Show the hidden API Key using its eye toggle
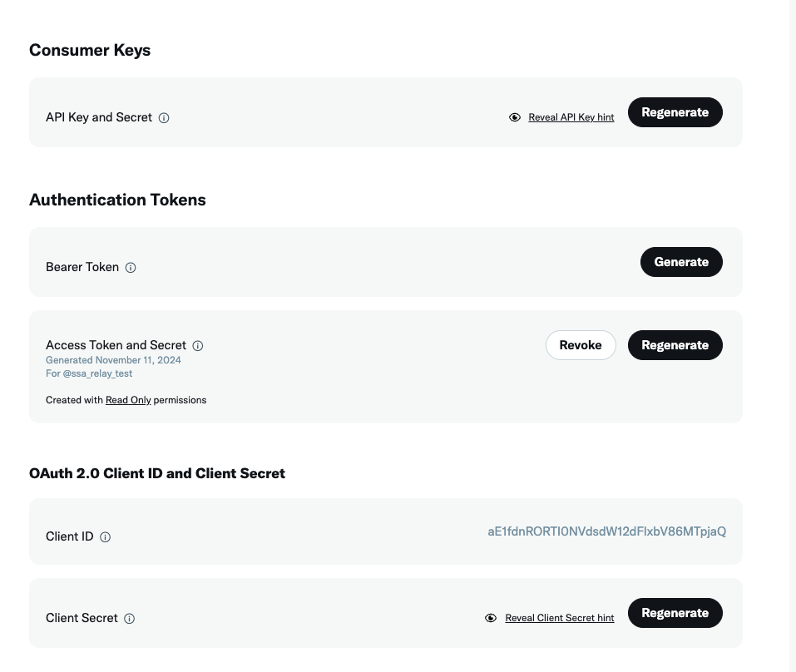796x672 pixels. pos(515,117)
